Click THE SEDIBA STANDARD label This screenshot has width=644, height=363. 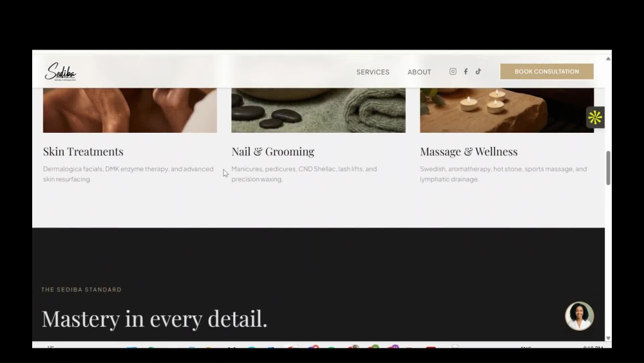81,289
